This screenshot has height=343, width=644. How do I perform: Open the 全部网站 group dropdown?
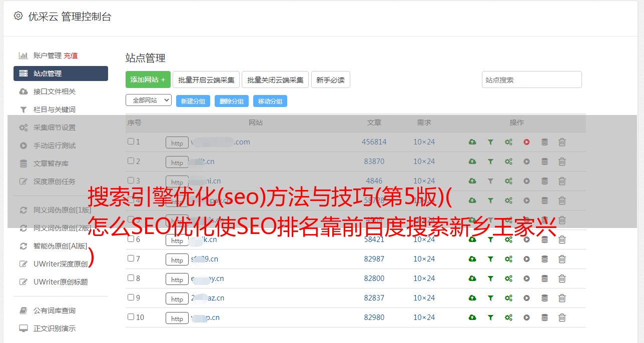pos(149,100)
